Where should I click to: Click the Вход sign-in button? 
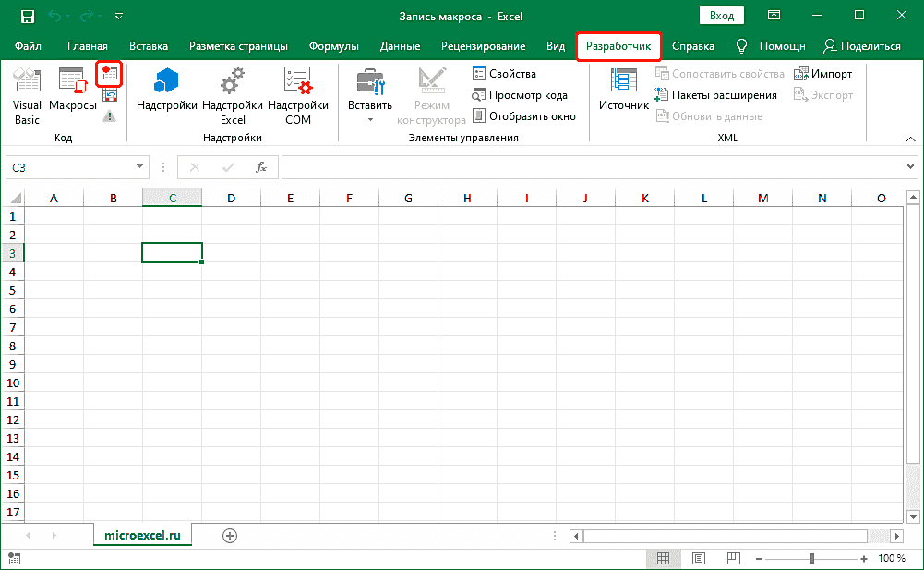click(x=722, y=16)
